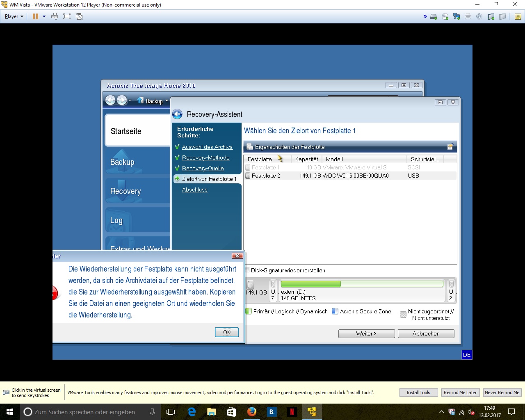
Task: Enable Disk-Signatur wiederherstellen checkbox
Action: click(247, 270)
